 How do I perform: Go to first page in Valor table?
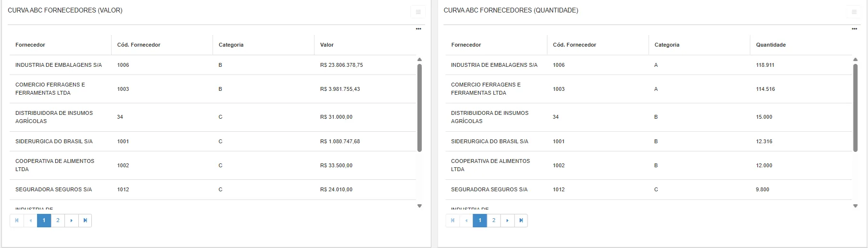(17, 221)
